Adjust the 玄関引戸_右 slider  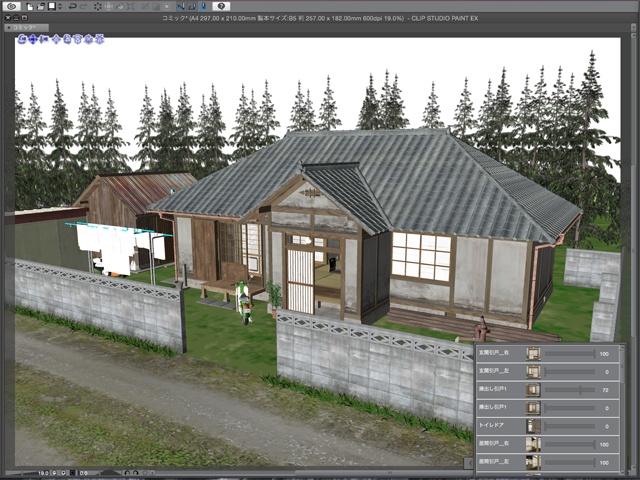point(570,353)
